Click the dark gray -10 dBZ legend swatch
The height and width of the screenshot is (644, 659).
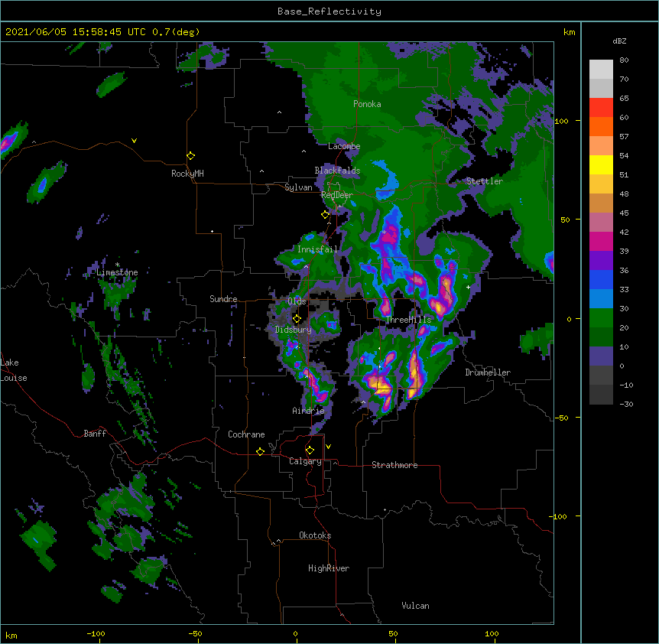point(601,395)
